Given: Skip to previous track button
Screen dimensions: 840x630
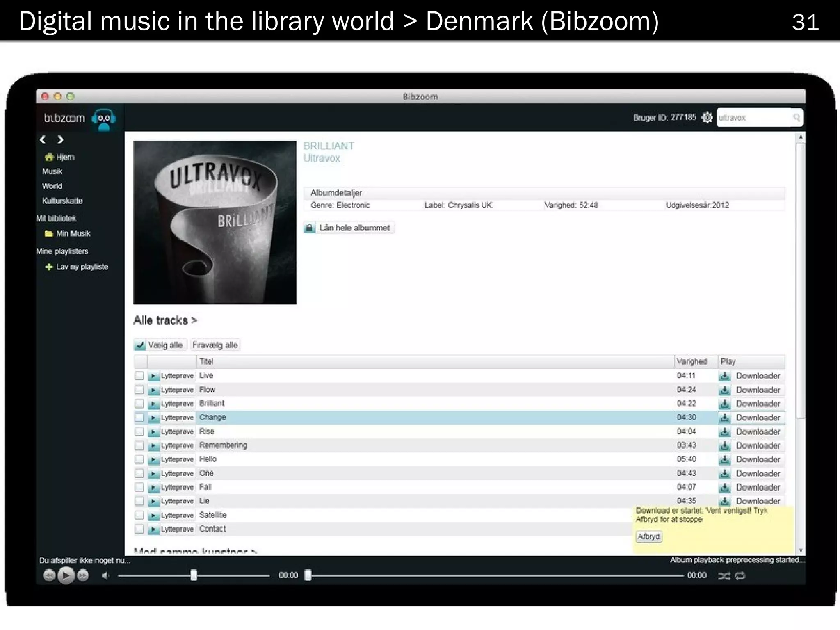Looking at the screenshot, I should tap(49, 575).
